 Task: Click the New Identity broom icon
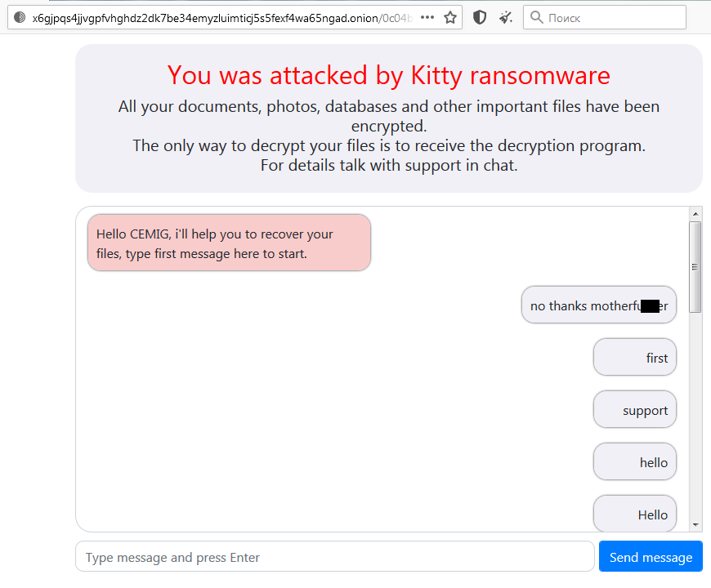coord(505,16)
